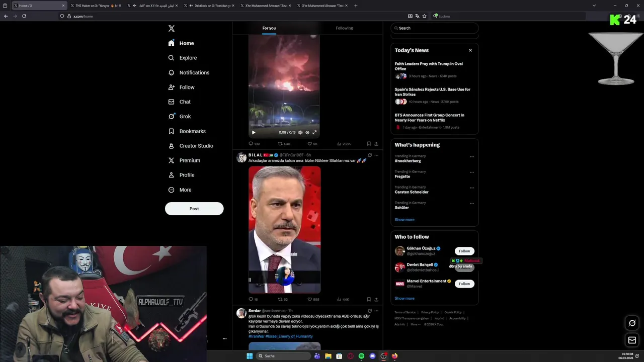The height and width of the screenshot is (362, 644).
Task: Close the Today's News panel
Action: (x=470, y=50)
